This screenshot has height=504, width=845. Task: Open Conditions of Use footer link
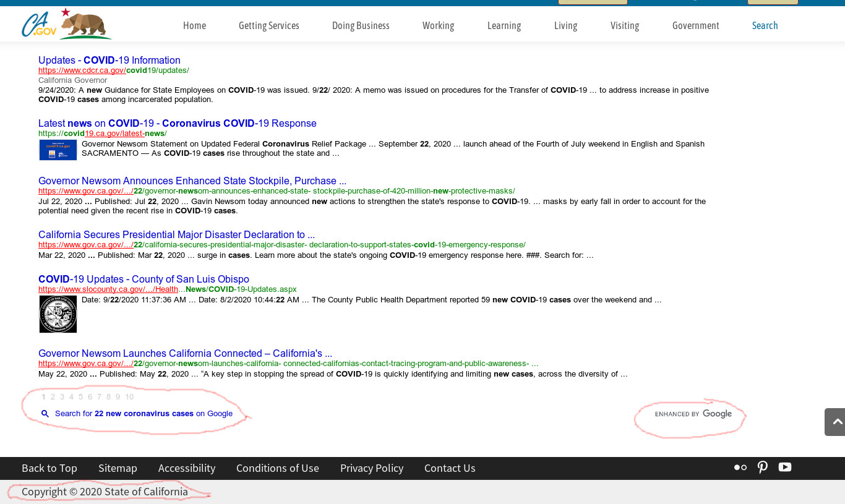(x=278, y=468)
